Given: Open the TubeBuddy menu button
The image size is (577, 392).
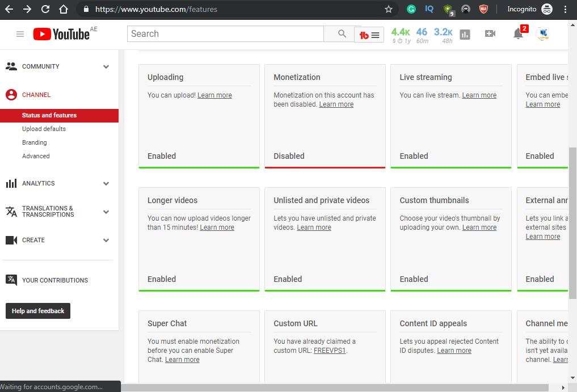Looking at the screenshot, I should click(369, 35).
